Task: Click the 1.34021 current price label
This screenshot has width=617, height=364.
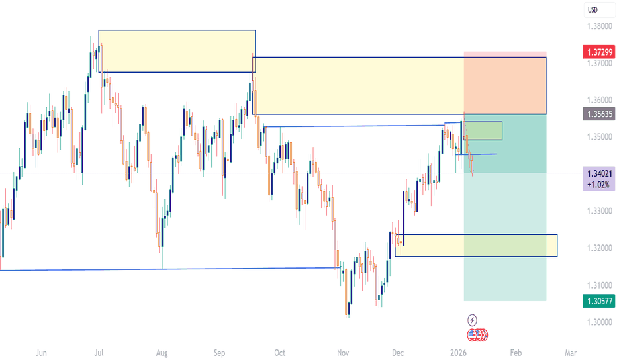Action: (600, 175)
